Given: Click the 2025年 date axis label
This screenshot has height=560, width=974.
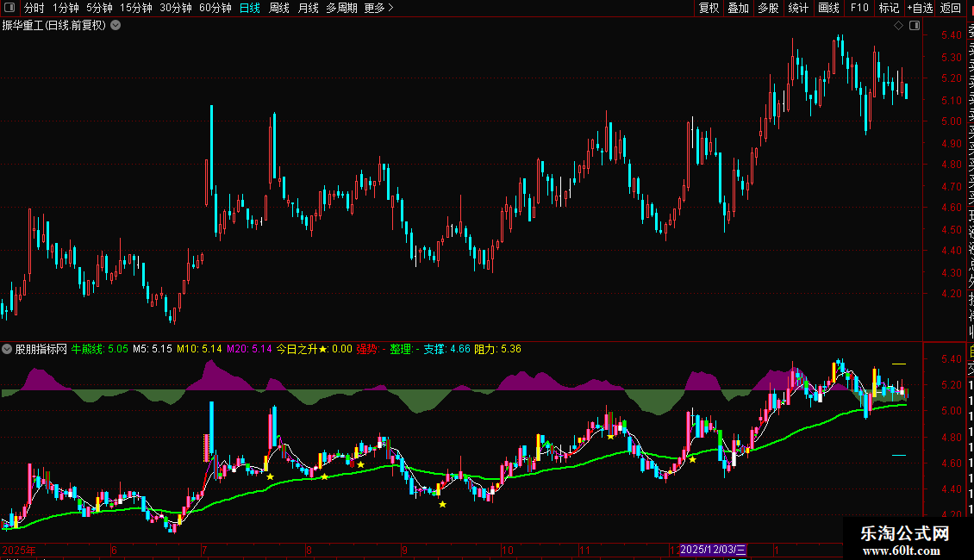Looking at the screenshot, I should pyautogui.click(x=19, y=550).
